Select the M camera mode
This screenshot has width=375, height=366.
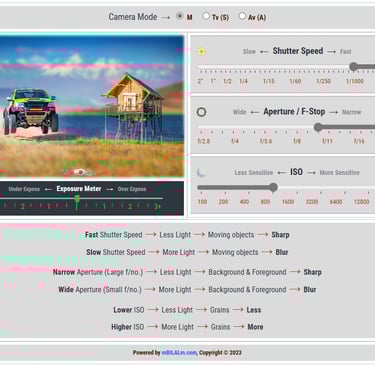click(x=180, y=16)
